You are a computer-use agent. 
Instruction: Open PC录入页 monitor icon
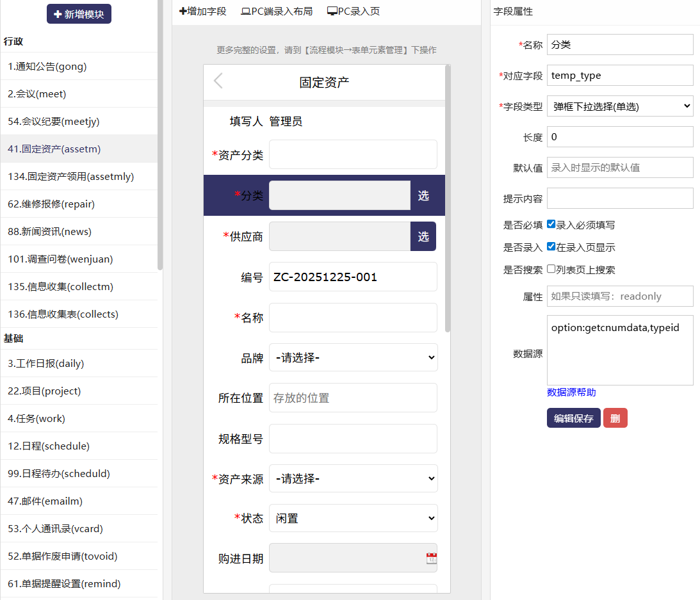[x=332, y=12]
